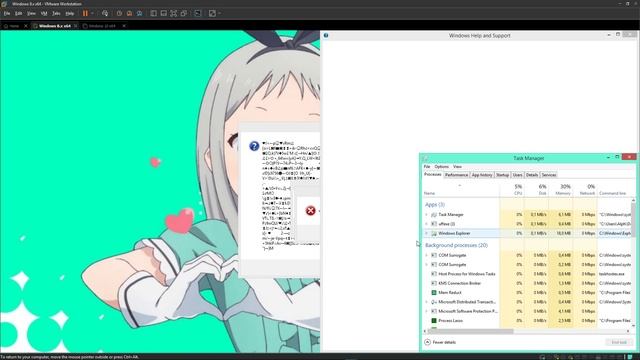
Task: Open VMware Help menu
Action: 70,13
